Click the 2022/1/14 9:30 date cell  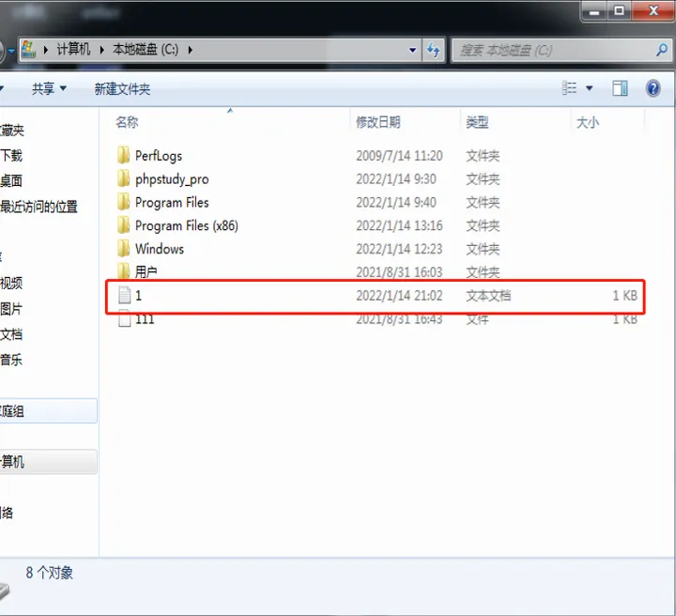[x=396, y=179]
